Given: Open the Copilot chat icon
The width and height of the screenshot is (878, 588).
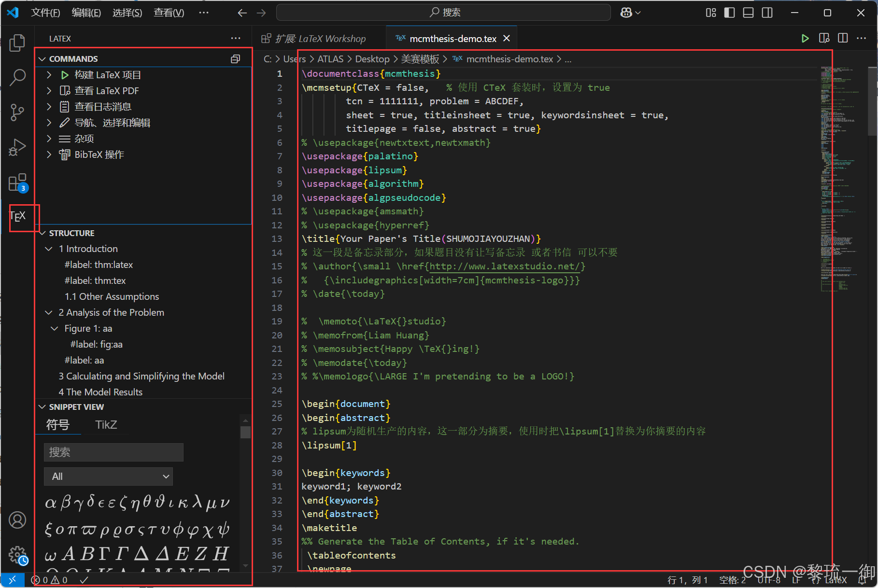Looking at the screenshot, I should (x=626, y=13).
